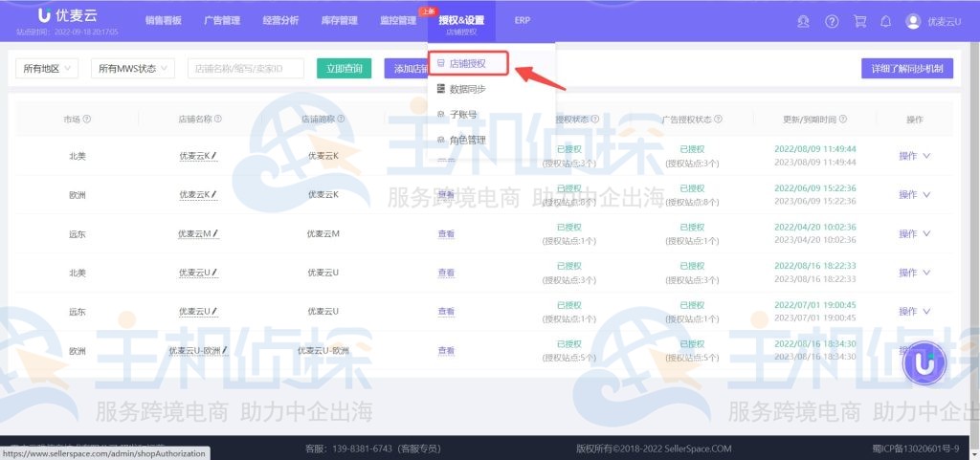Click date 2022/06/09 15:22:36

[815, 187]
